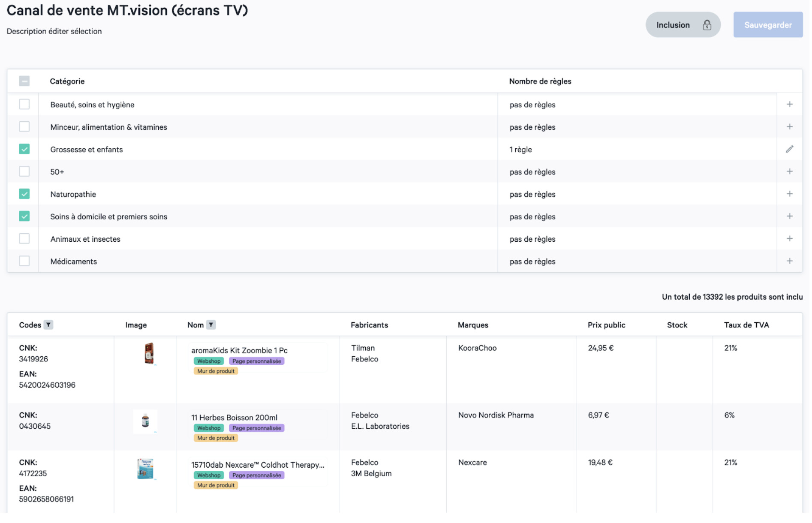Click the Prix public column header
The width and height of the screenshot is (812, 523).
click(606, 325)
